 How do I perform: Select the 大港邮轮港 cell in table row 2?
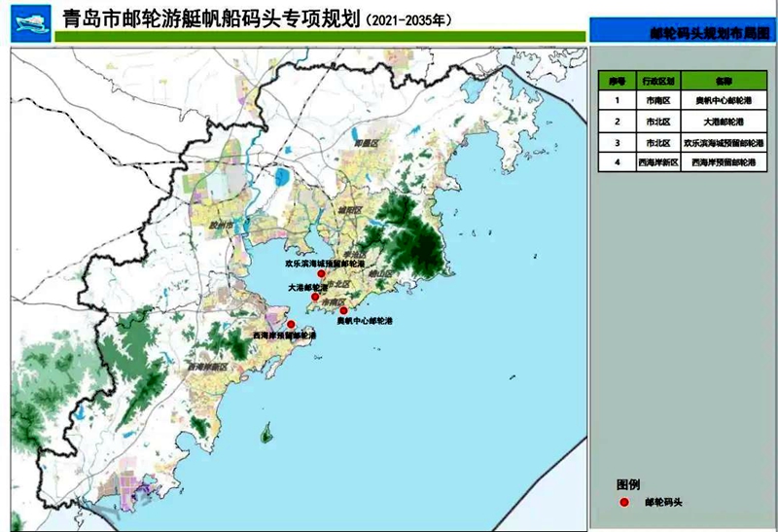click(x=722, y=122)
